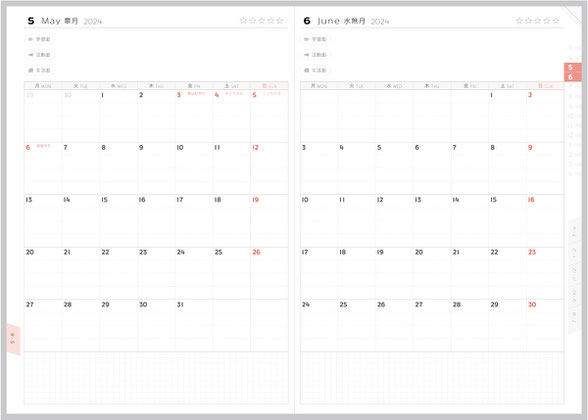Click the May page SUN column header
588x420 pixels.
pyautogui.click(x=269, y=86)
